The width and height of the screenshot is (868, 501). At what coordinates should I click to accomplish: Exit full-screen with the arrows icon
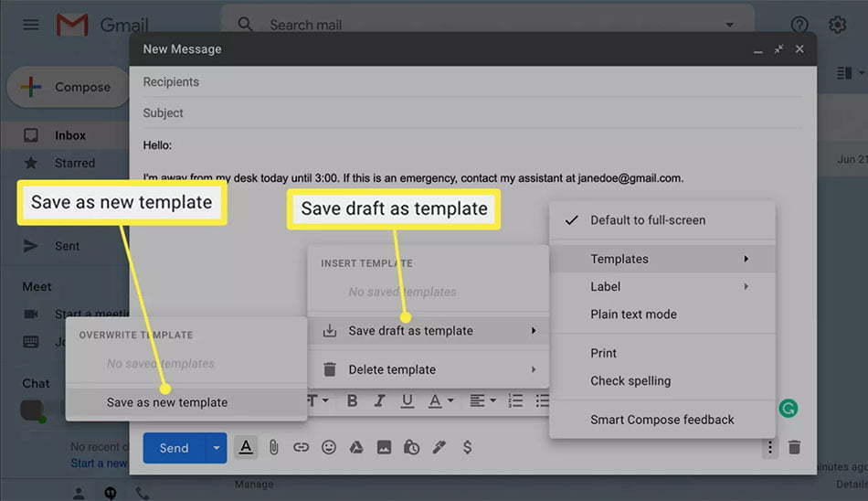(x=778, y=49)
